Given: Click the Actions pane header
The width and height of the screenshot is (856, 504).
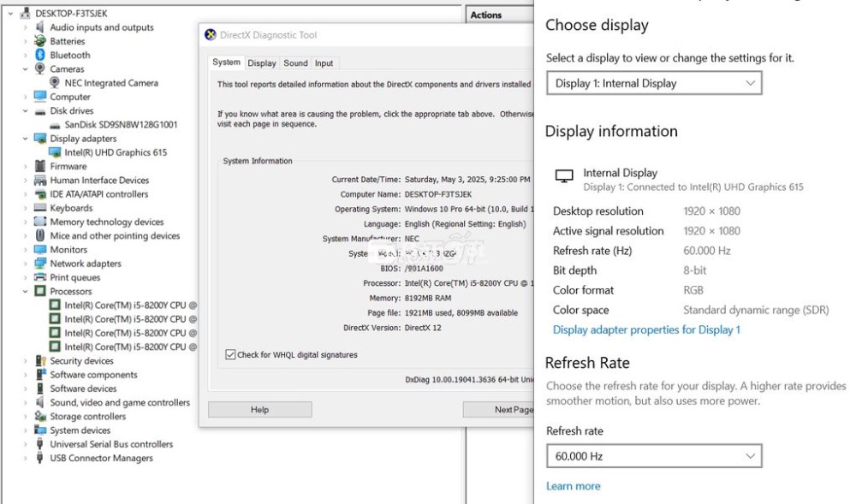Looking at the screenshot, I should tap(500, 15).
